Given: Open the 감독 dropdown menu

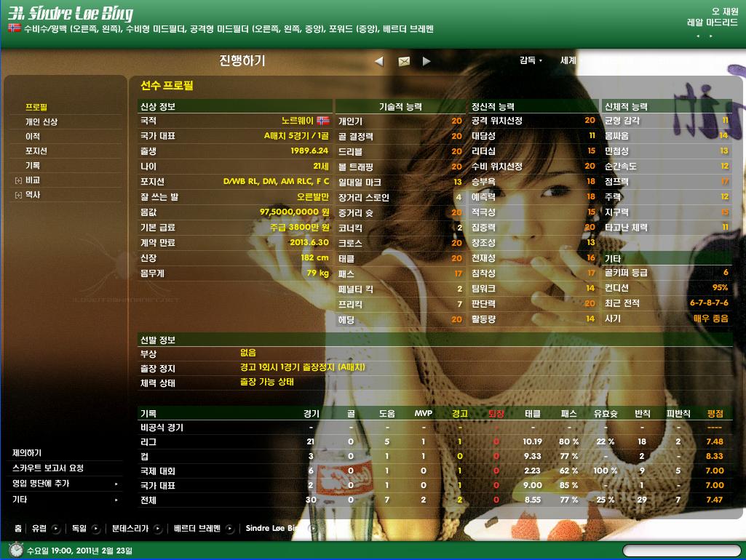Looking at the screenshot, I should (531, 61).
